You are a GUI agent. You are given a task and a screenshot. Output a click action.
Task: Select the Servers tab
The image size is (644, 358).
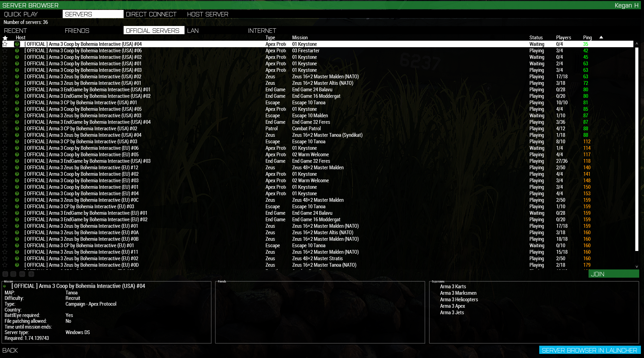tap(93, 14)
